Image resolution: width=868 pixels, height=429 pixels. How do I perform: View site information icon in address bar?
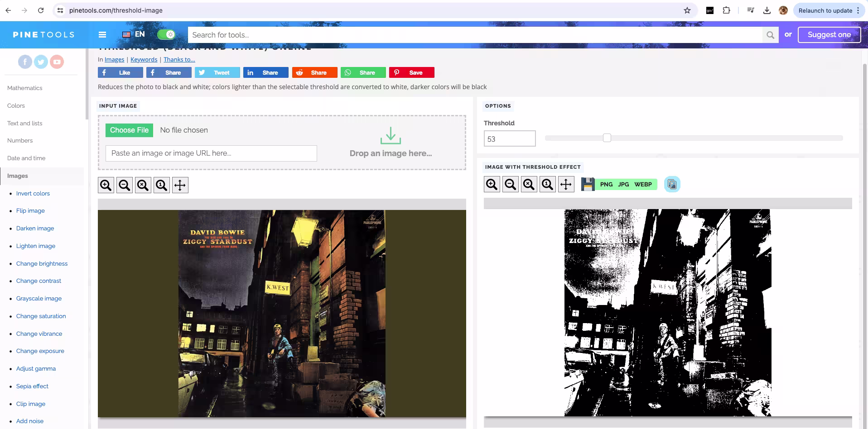click(60, 10)
